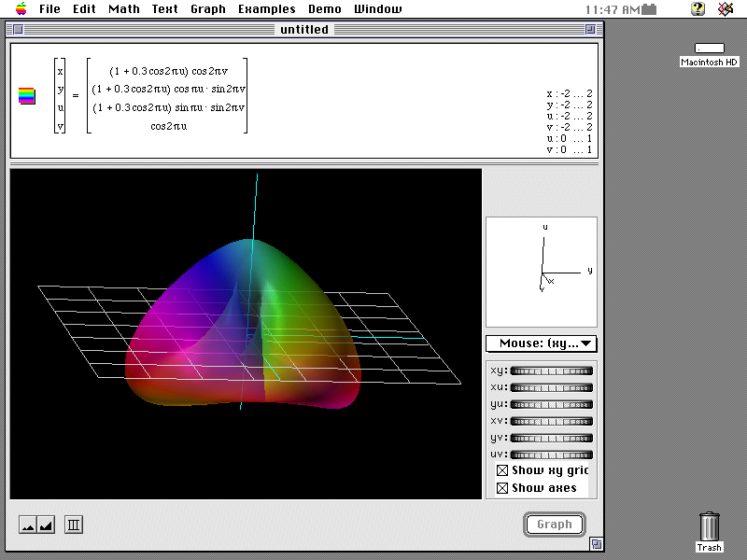Click the rainbow color swatch beside the equation
This screenshot has width=747, height=560.
[27, 96]
